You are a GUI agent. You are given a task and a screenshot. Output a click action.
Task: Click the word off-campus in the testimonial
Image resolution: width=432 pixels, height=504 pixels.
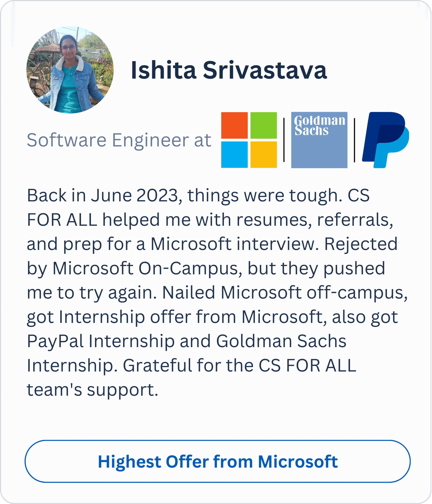point(357,292)
